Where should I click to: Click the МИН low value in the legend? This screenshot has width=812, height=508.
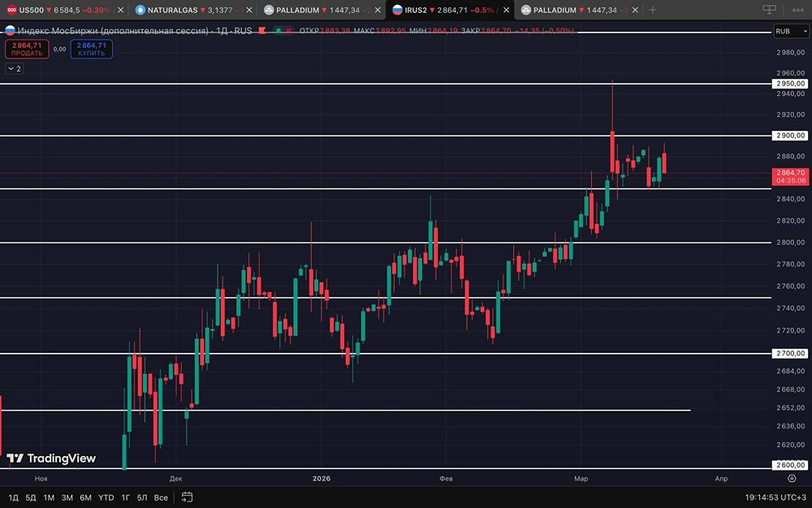point(443,31)
